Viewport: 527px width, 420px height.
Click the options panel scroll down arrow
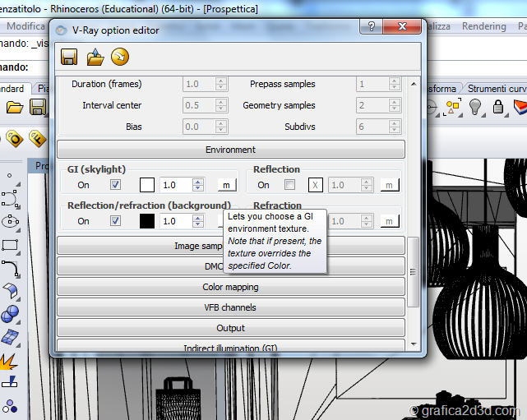[x=414, y=344]
